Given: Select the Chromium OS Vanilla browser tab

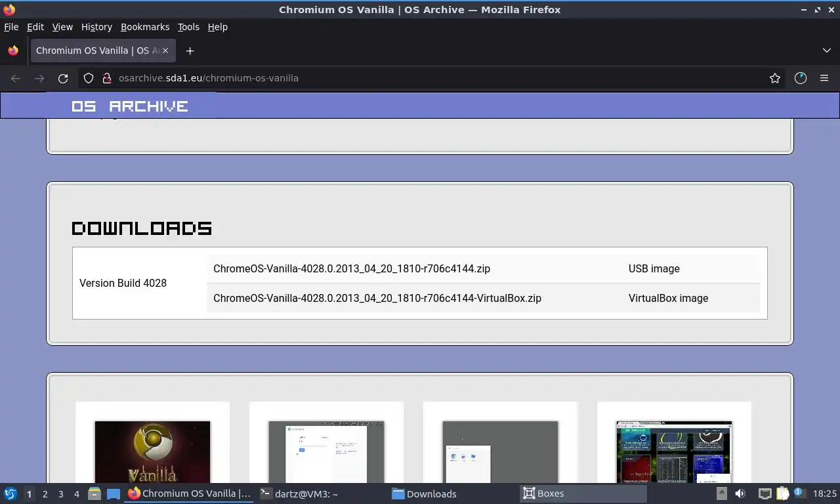Looking at the screenshot, I should (102, 51).
